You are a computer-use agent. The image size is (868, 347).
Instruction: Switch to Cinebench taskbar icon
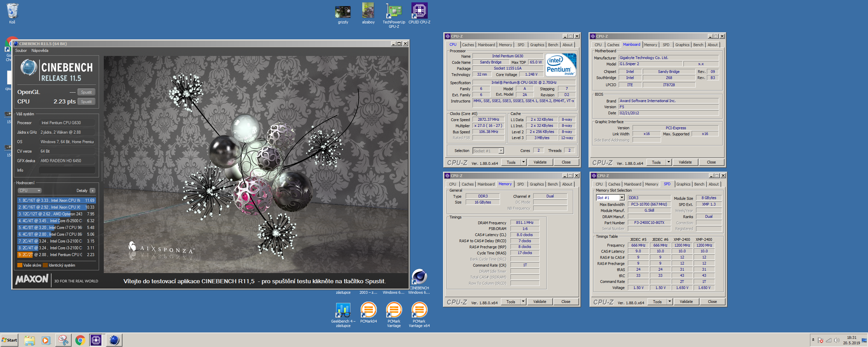114,340
